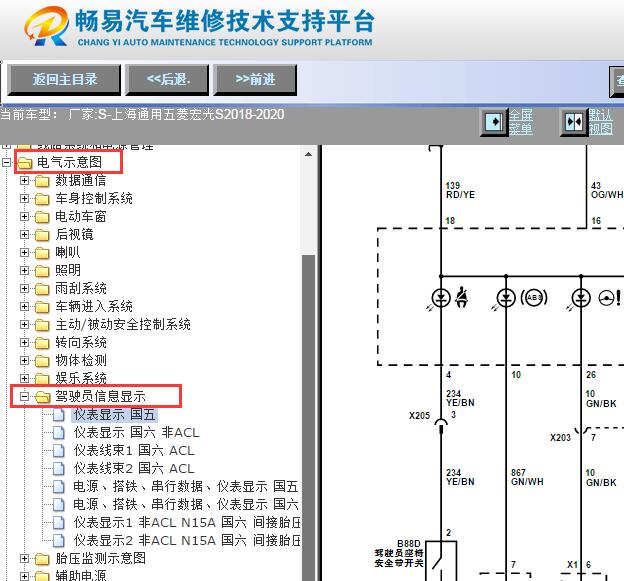Select the 驾驶员信息显示 tree item
624x581 pixels.
[x=100, y=396]
